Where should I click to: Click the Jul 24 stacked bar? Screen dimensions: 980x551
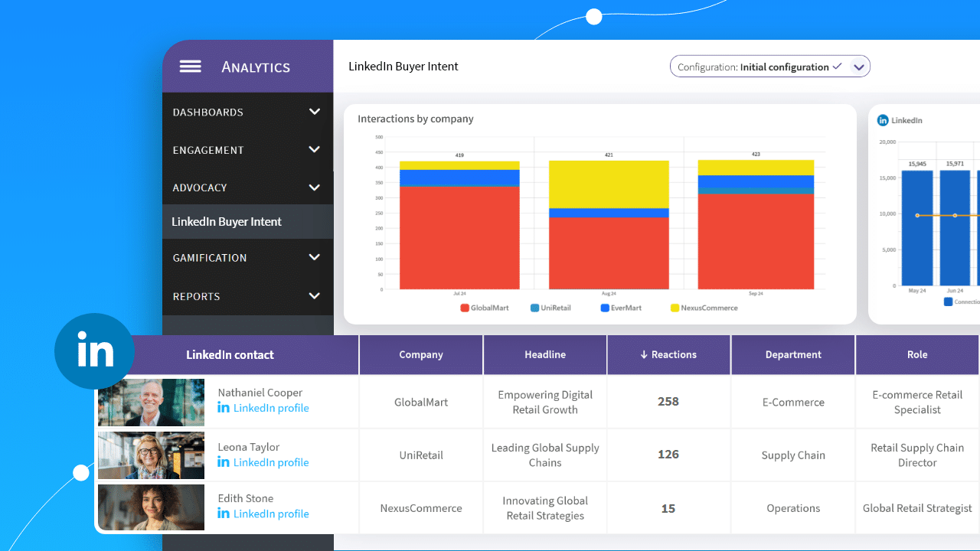[459, 225]
